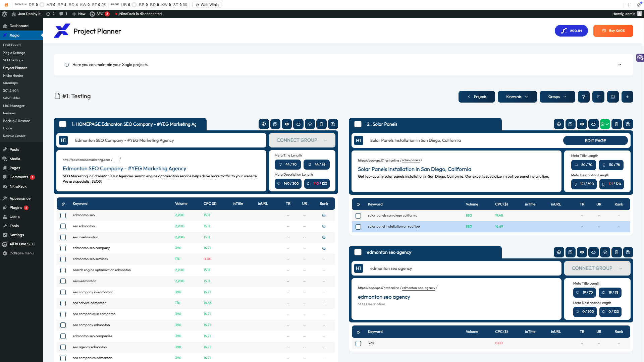644x362 pixels.
Task: Click cloud icon in HOMEPAGE Edmonton group
Action: point(298,124)
